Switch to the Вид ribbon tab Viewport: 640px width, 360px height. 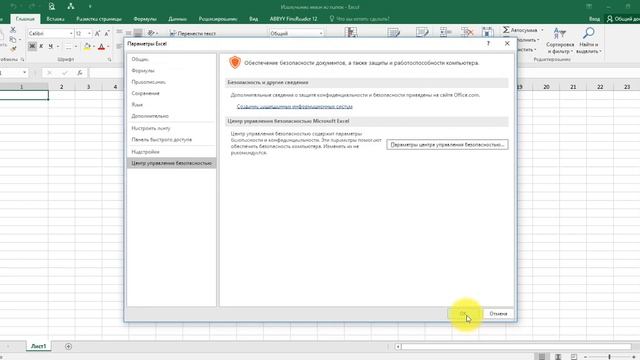click(253, 19)
